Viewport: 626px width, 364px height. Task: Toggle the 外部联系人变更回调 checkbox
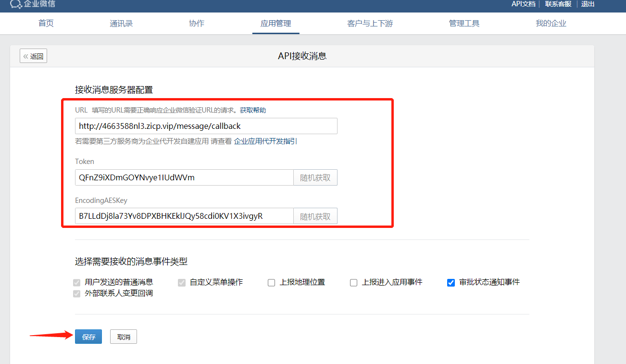pyautogui.click(x=76, y=293)
